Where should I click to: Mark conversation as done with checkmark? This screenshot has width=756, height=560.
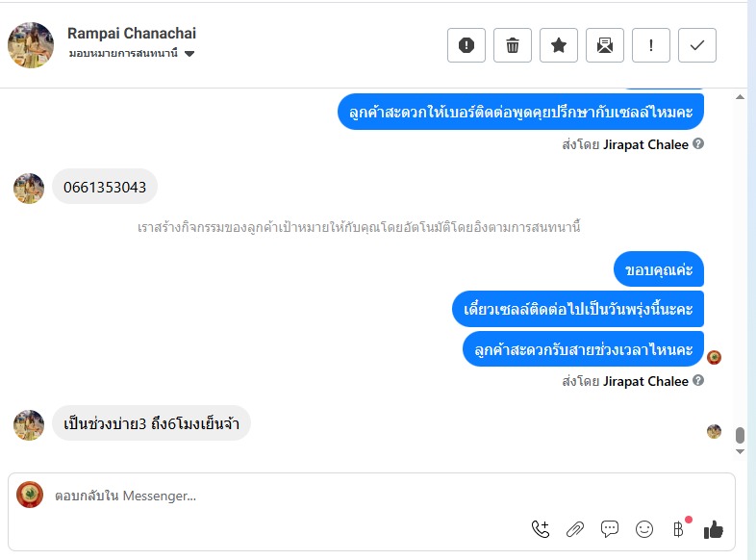click(x=697, y=45)
